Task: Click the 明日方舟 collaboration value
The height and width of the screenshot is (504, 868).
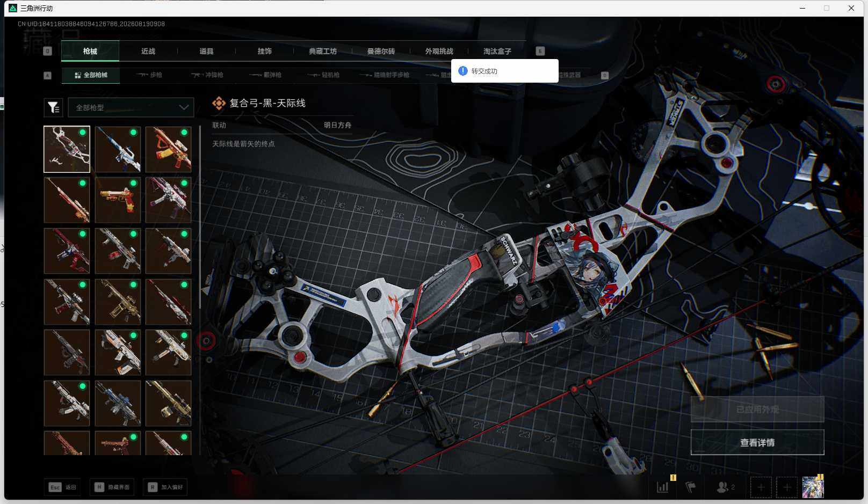Action: tap(337, 125)
